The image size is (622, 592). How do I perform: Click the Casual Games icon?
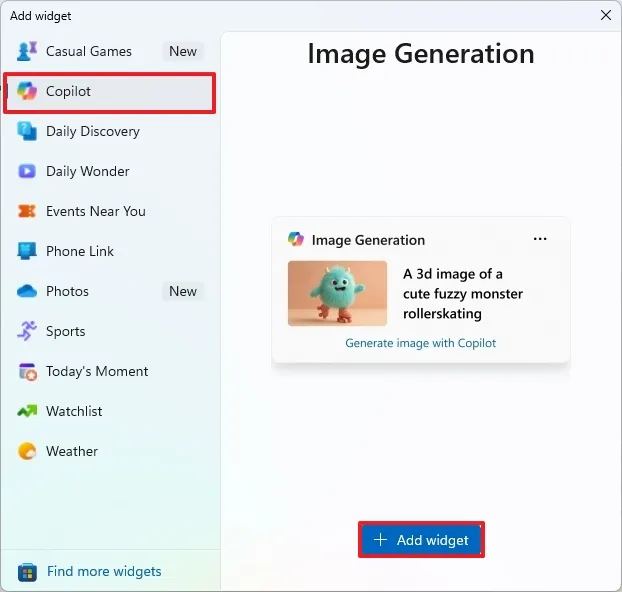click(27, 51)
